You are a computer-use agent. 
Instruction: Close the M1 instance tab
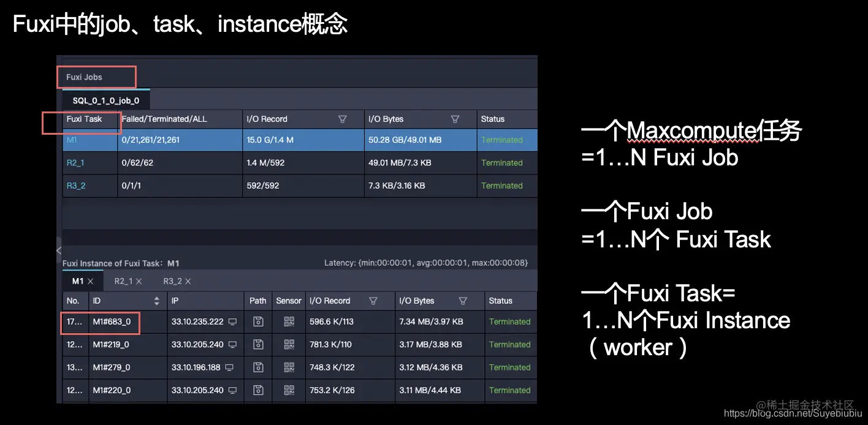(90, 281)
